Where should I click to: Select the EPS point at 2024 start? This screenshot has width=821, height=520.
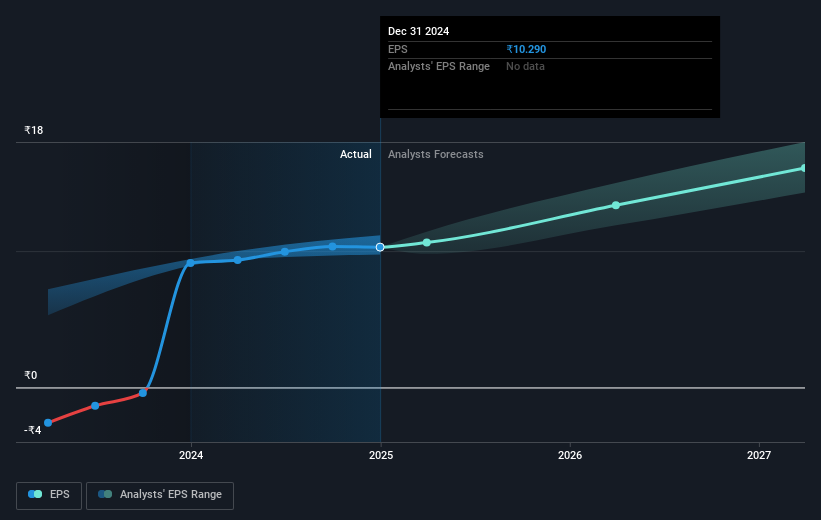coord(191,263)
